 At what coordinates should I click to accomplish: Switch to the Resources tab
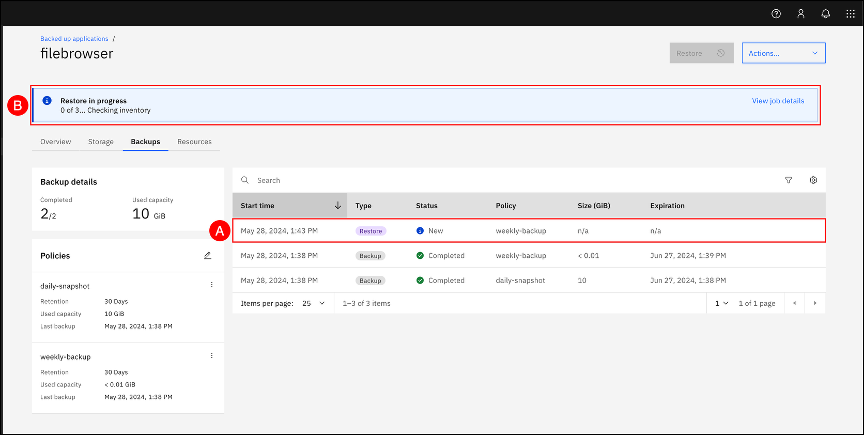point(194,142)
